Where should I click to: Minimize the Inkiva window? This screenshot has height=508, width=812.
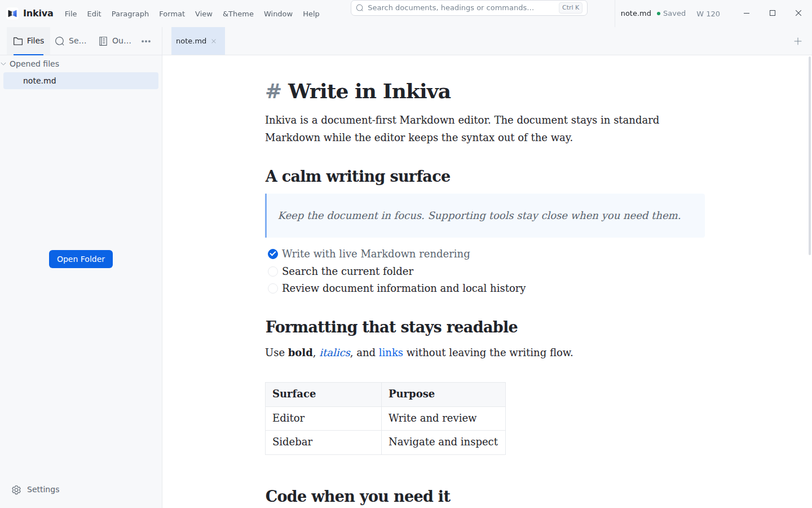[747, 13]
